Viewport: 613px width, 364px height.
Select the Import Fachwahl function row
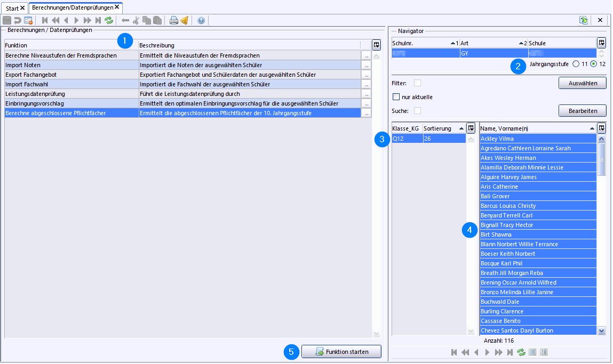182,84
